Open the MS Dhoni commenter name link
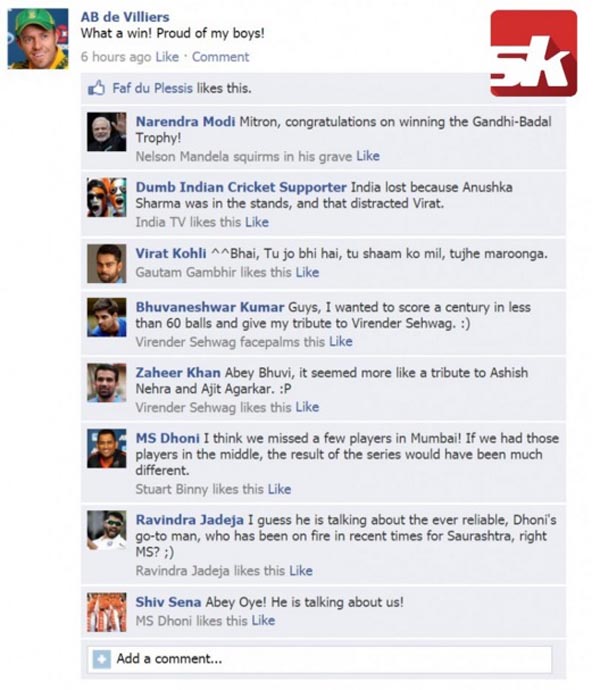Viewport: 600px width, 690px height. (x=167, y=438)
